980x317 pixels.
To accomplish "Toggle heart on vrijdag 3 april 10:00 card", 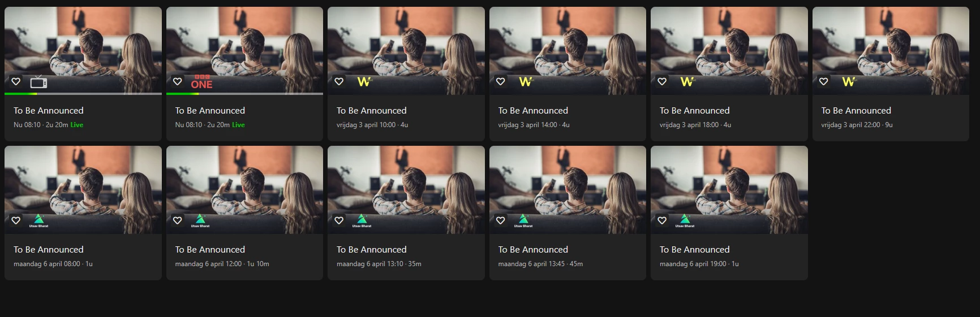I will 339,81.
